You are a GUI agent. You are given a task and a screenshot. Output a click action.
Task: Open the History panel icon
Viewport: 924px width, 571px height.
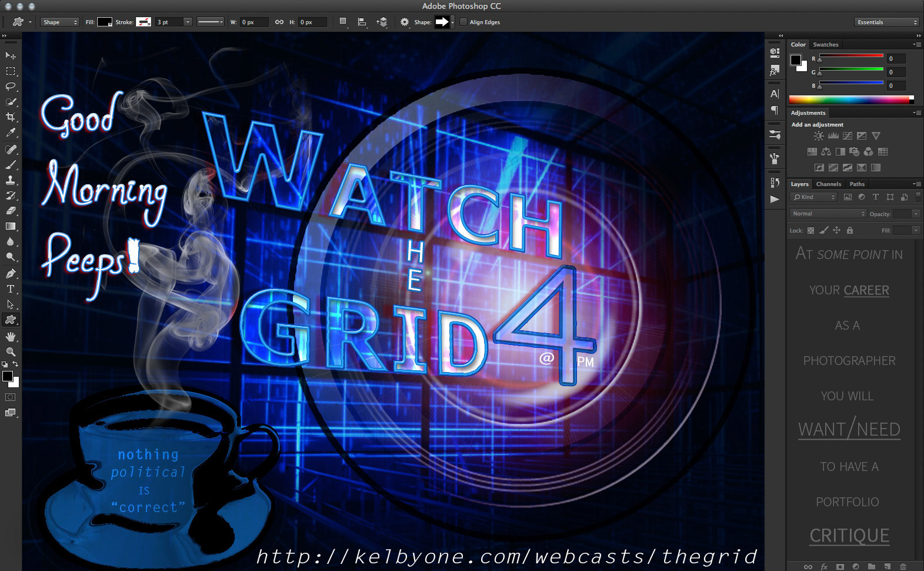(x=775, y=182)
